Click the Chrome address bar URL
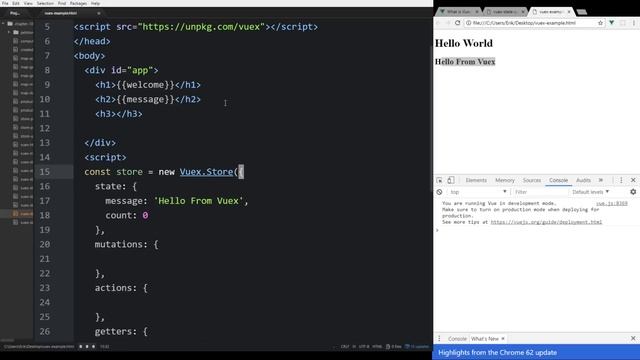The width and height of the screenshot is (640, 360). pyautogui.click(x=524, y=23)
